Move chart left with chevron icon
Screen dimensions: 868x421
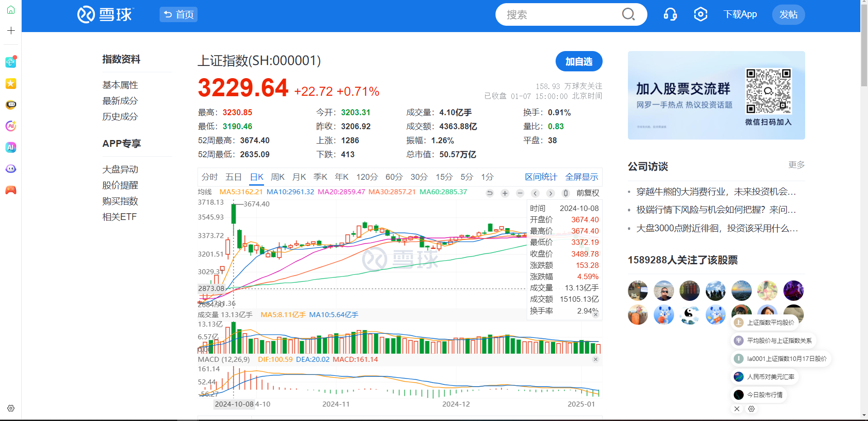535,193
